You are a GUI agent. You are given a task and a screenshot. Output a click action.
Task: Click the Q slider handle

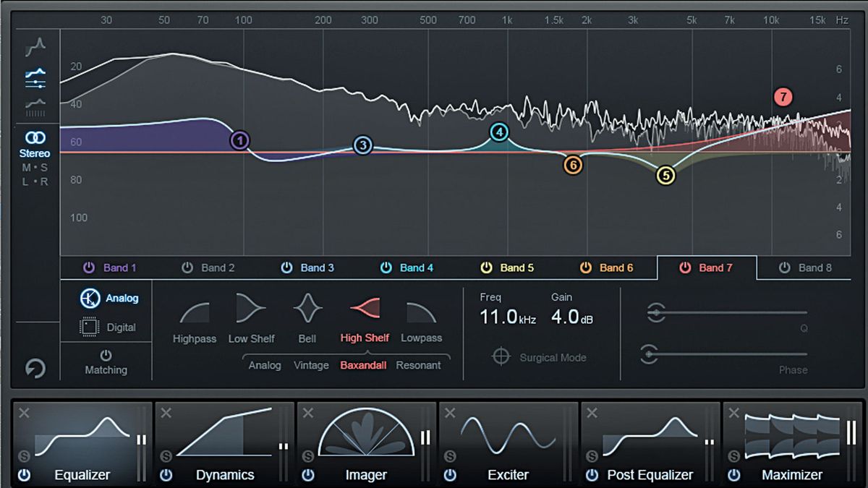coord(656,312)
